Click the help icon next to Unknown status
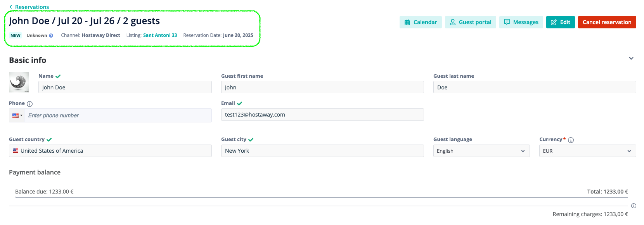Image resolution: width=644 pixels, height=225 pixels. coord(51,35)
